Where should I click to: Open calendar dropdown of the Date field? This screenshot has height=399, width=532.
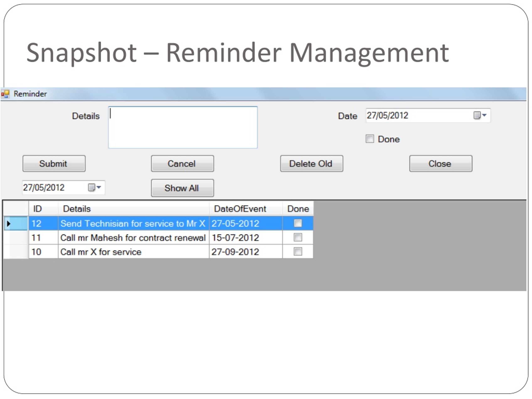pos(480,116)
